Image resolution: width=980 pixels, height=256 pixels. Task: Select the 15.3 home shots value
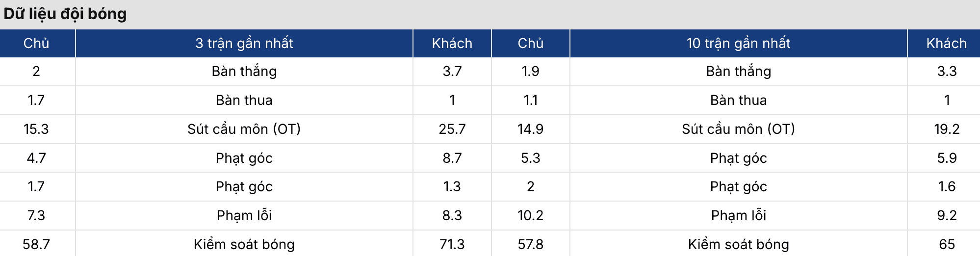point(36,129)
